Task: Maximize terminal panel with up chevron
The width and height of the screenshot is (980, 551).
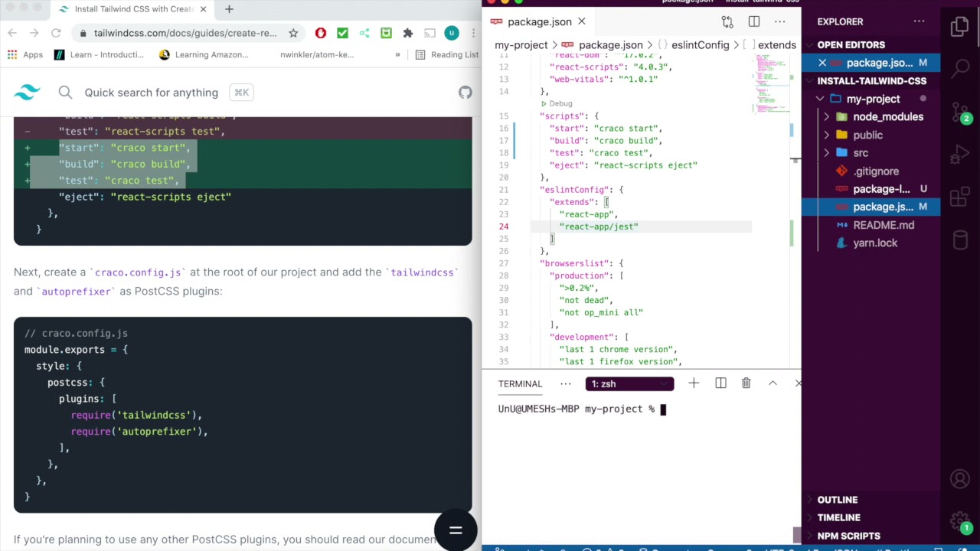Action: pyautogui.click(x=773, y=383)
